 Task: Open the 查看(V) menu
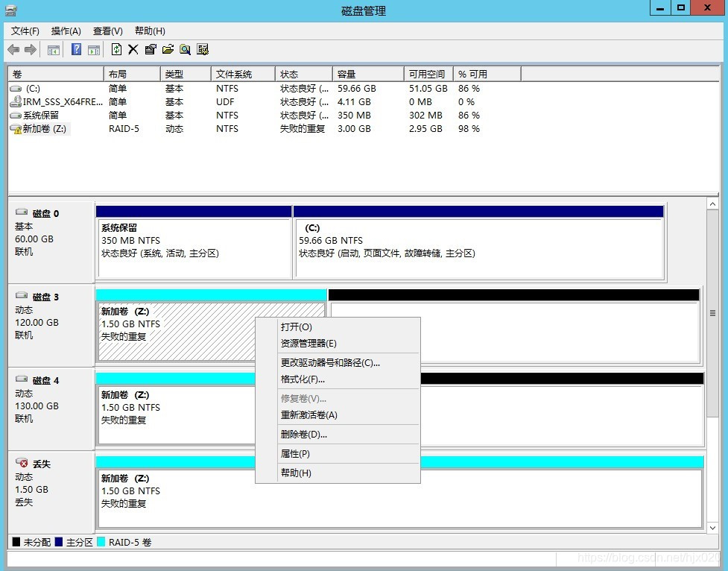(x=108, y=31)
